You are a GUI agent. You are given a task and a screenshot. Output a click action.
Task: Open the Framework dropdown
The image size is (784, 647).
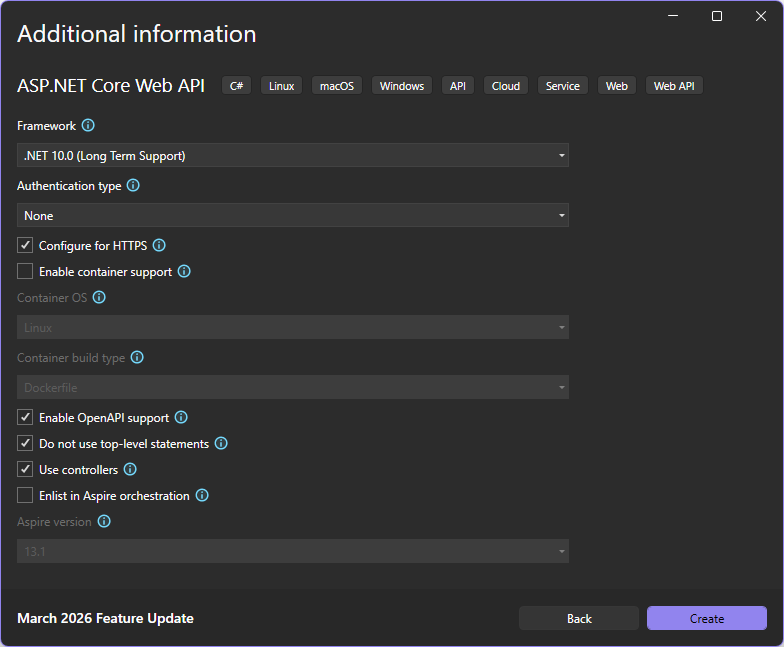[293, 155]
